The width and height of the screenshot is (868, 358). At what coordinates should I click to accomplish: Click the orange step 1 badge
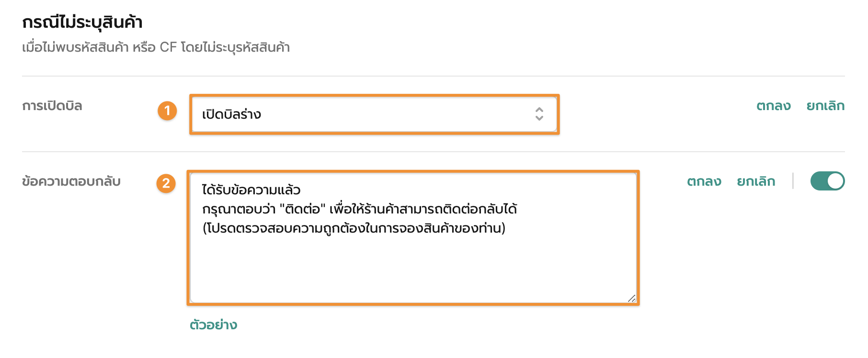[x=167, y=111]
